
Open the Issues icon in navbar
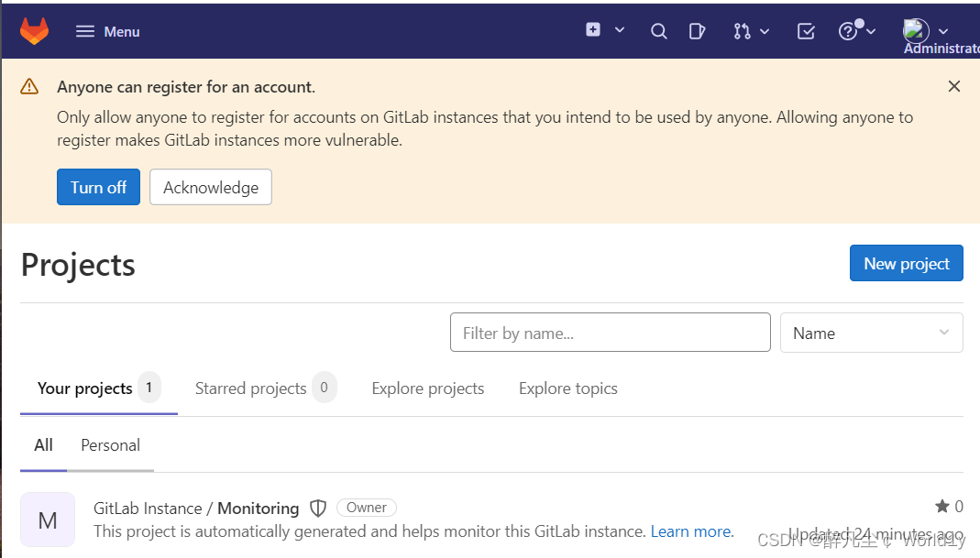(x=697, y=31)
